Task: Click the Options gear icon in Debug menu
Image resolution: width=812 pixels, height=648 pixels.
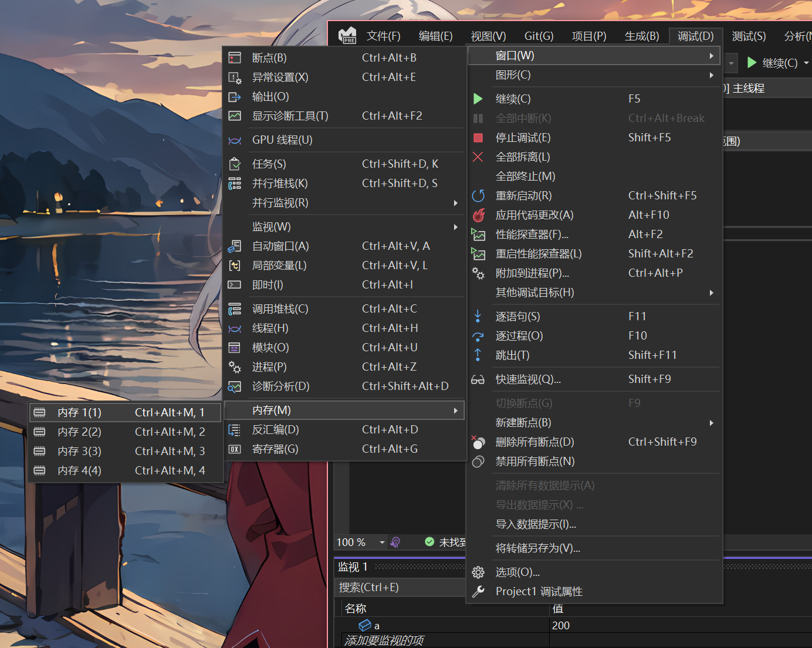Action: point(478,572)
